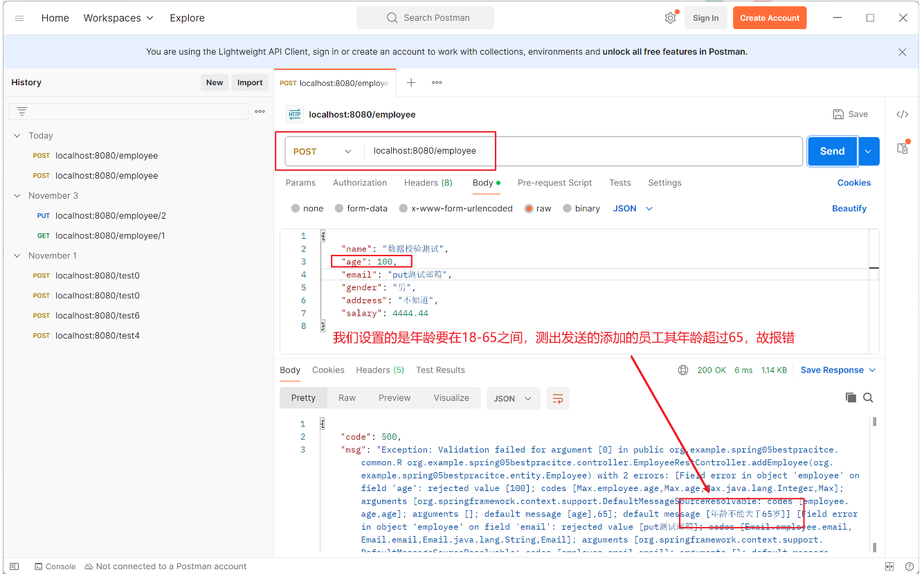Copy response to clipboard icon
This screenshot has width=924, height=574.
pos(851,397)
